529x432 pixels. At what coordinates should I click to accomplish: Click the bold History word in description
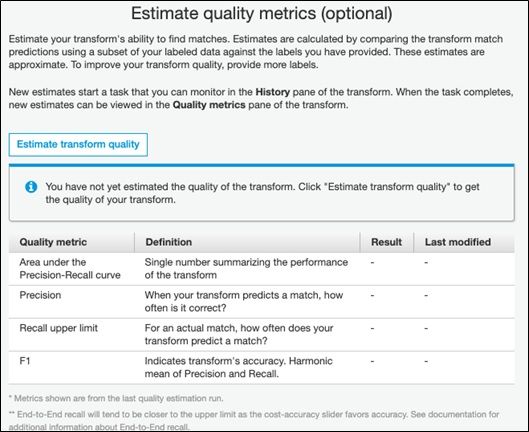pos(273,92)
